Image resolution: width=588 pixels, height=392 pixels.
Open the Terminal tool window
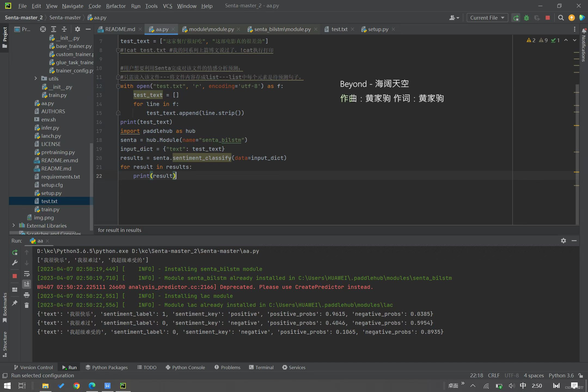click(261, 367)
